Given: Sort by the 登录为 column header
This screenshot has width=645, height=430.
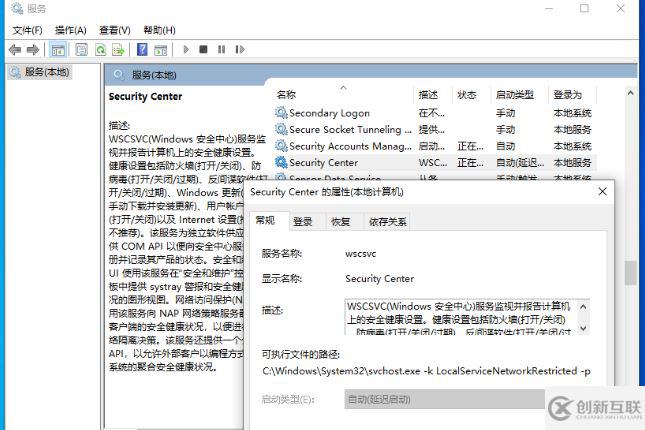Looking at the screenshot, I should (x=572, y=95).
